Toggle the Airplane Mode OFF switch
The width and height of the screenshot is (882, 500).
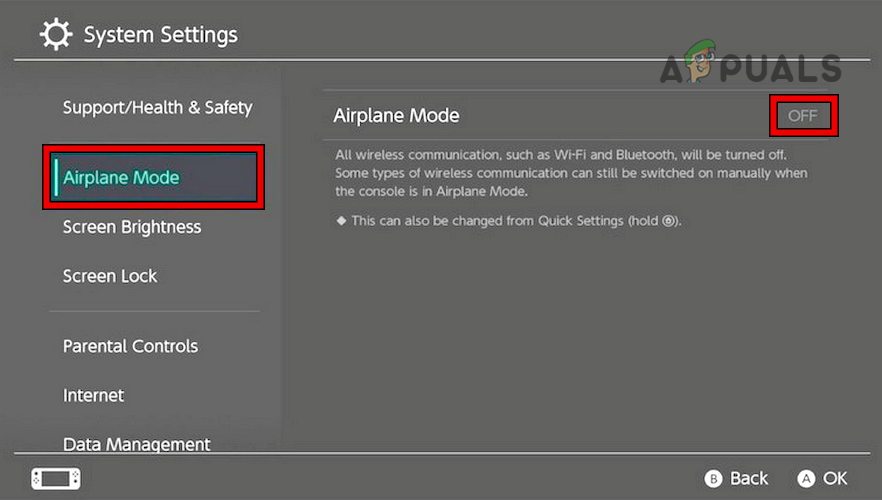pos(802,116)
